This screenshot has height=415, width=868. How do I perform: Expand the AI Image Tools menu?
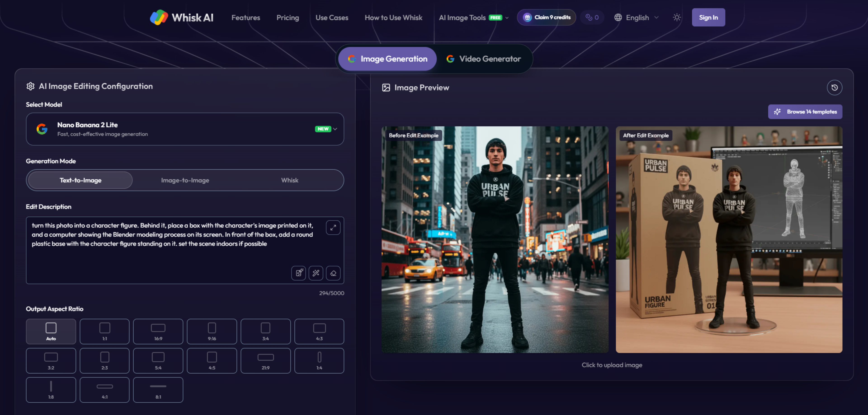click(x=473, y=18)
